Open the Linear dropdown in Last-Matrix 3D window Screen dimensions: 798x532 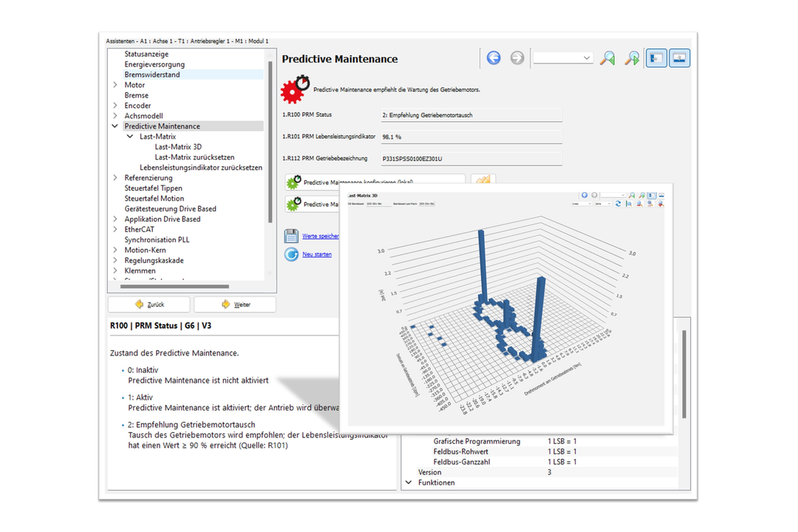582,204
